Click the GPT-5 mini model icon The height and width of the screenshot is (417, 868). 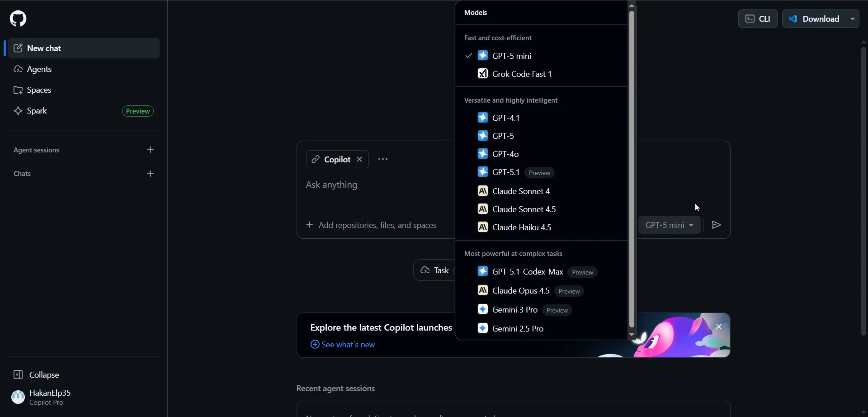coord(483,56)
